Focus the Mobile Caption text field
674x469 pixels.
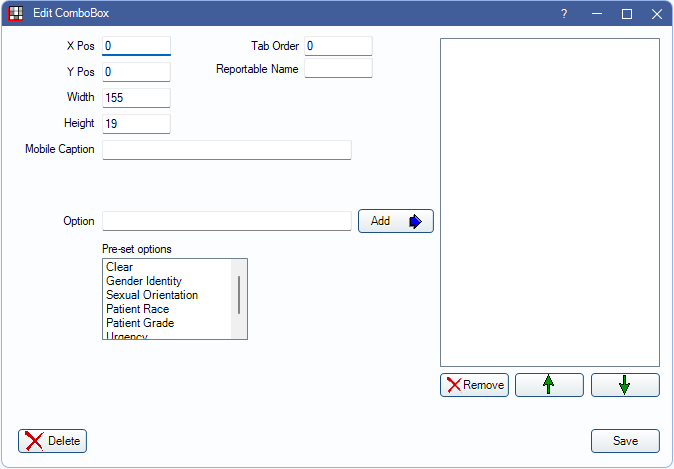point(226,150)
